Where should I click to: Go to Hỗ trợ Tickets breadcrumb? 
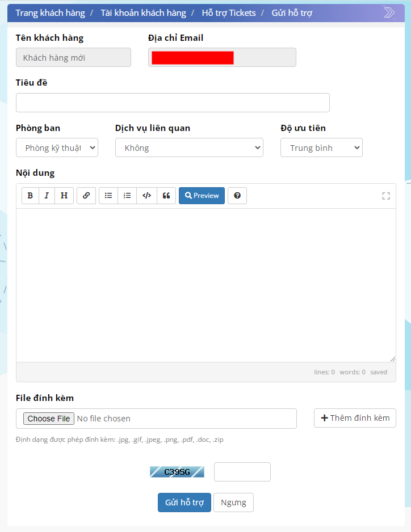point(229,13)
